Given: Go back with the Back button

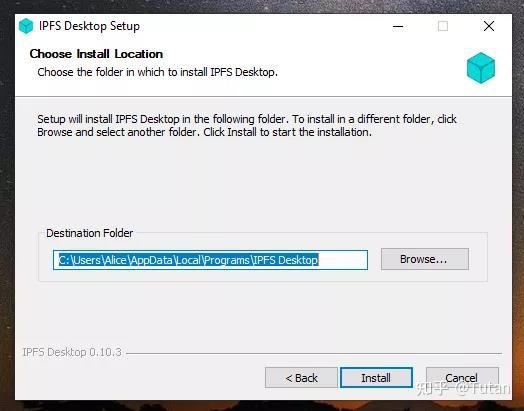Looking at the screenshot, I should point(301,378).
